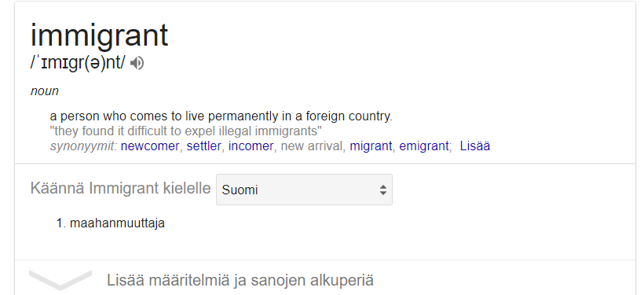The image size is (644, 295).
Task: Open the synonym link settler
Action: coord(203,146)
